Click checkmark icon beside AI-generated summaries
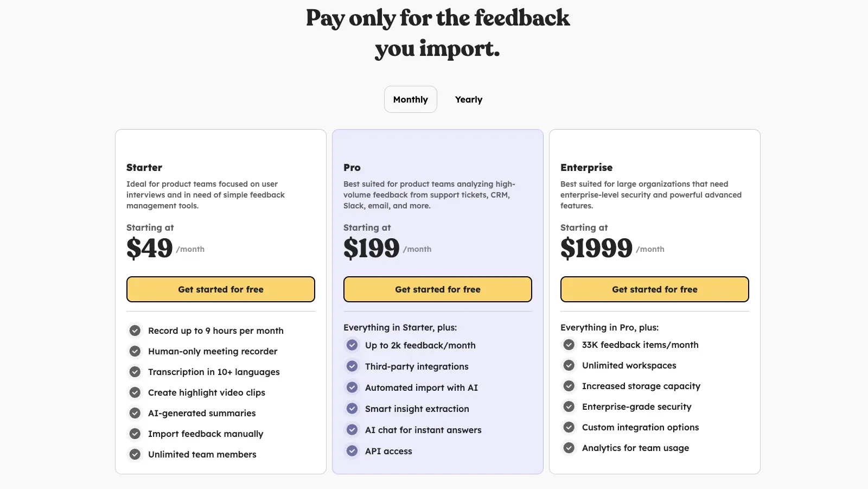Viewport: 868px width, 489px height. pos(135,413)
